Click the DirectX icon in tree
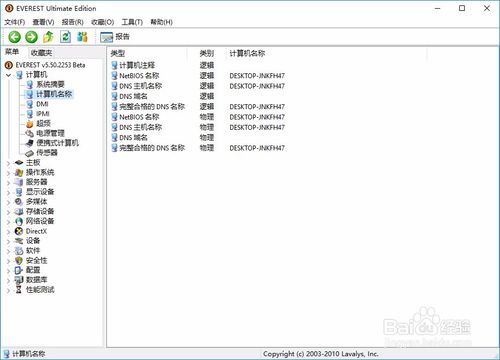The image size is (500, 360). [19, 231]
